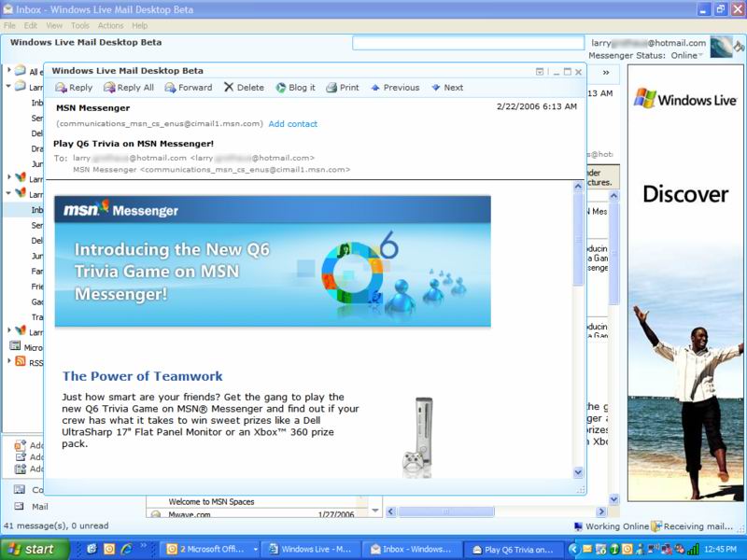Delete the open MSN Messenger email
The height and width of the screenshot is (560, 747).
[244, 88]
